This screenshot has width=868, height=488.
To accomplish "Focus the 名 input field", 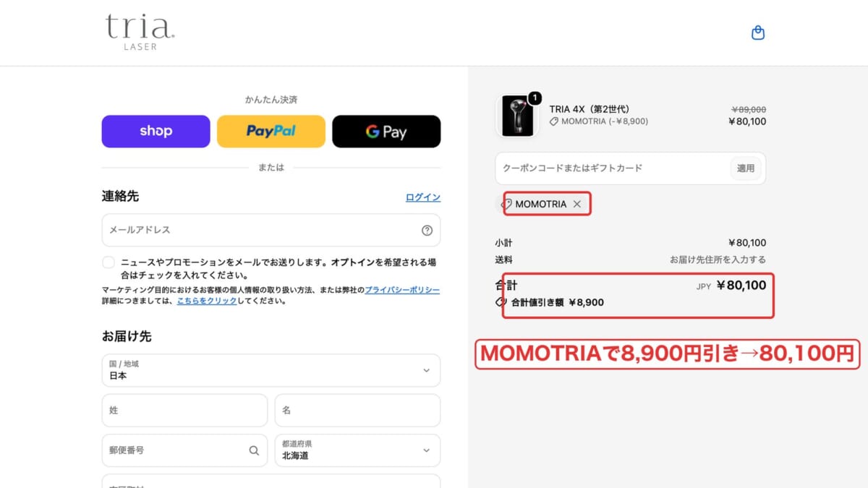I will (x=357, y=410).
